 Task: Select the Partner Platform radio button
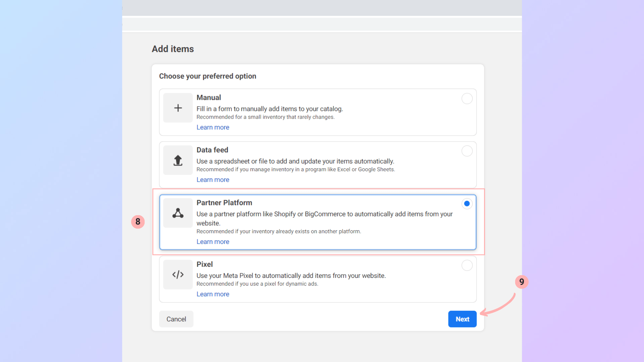click(x=467, y=203)
